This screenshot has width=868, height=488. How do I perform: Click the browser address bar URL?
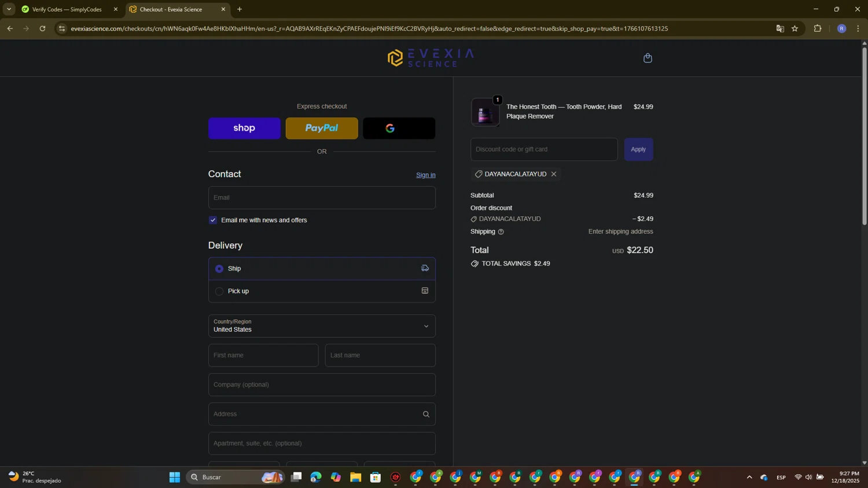tap(369, 28)
